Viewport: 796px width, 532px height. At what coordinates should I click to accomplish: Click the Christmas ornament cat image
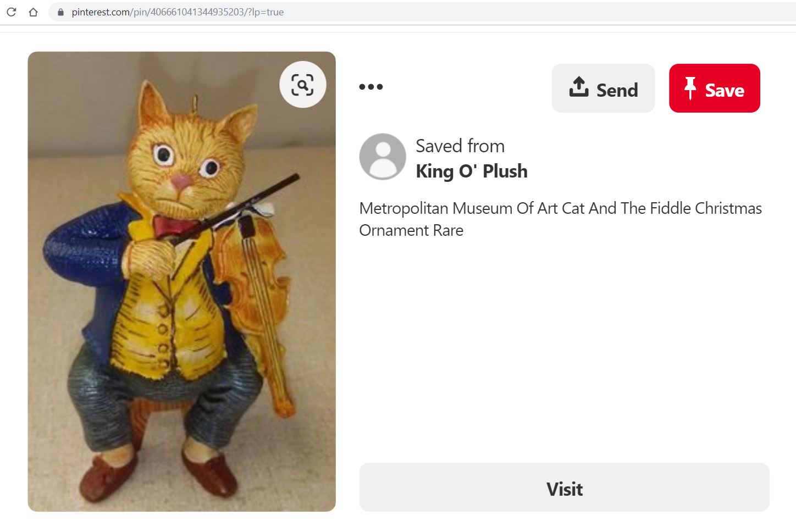(181, 280)
